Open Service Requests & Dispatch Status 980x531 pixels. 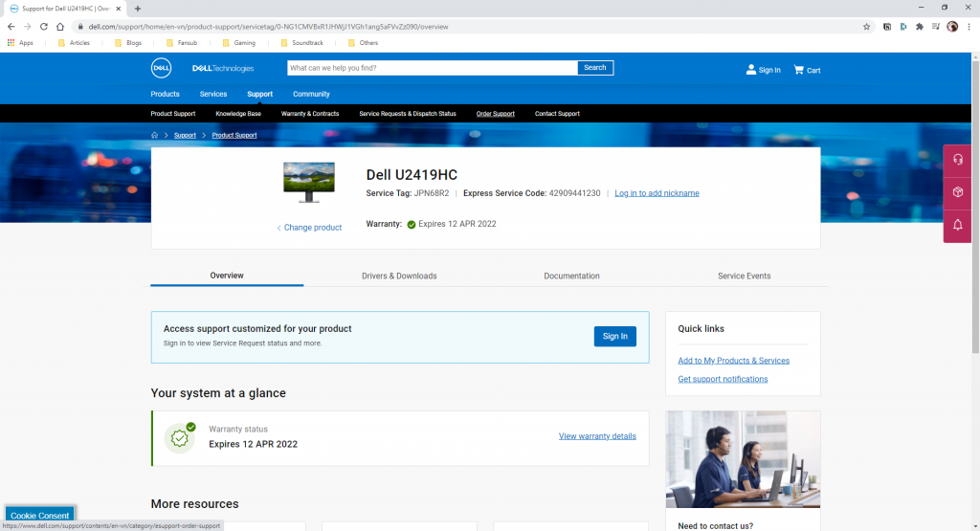(x=408, y=114)
